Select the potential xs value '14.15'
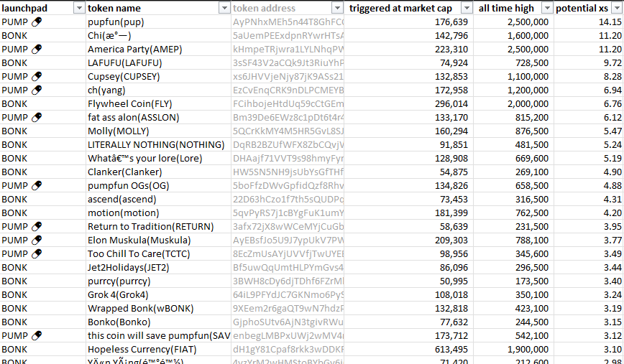Viewport: 624px width, 364px height. (589, 22)
